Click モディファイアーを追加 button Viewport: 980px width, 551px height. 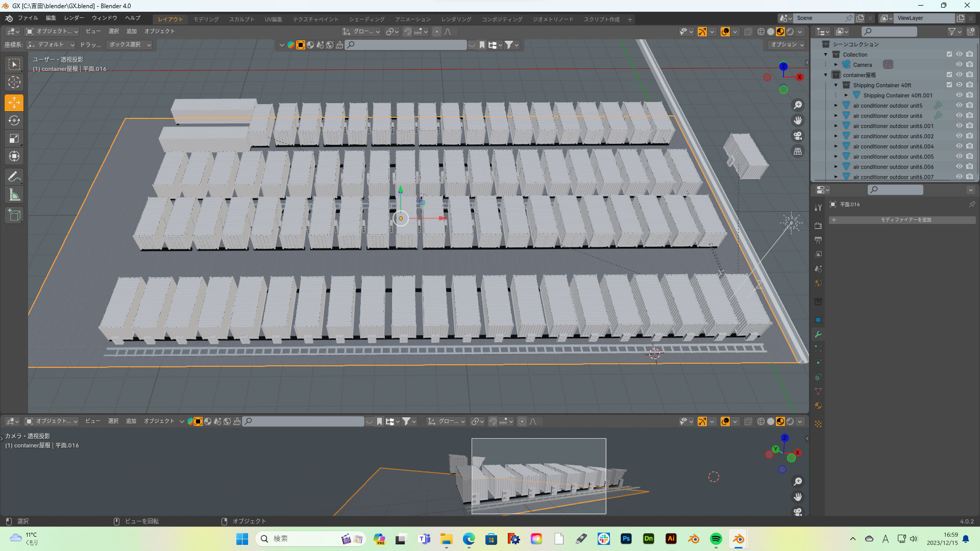tap(902, 220)
